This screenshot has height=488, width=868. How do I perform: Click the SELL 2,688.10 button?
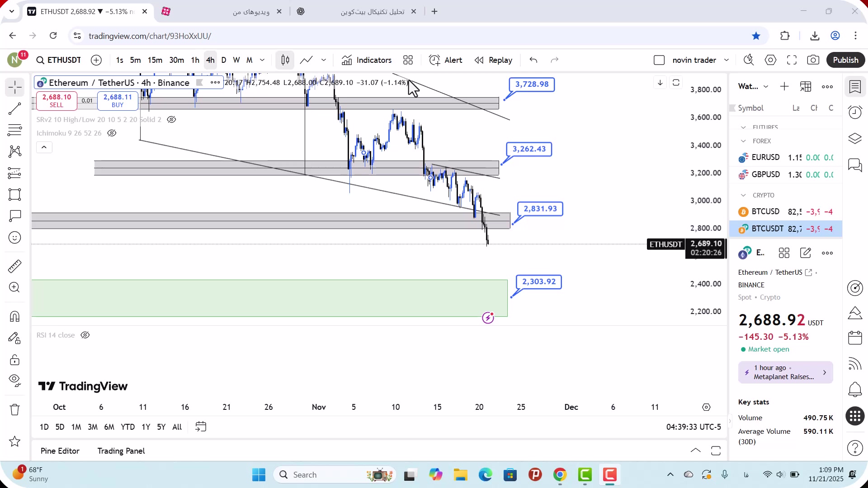coord(57,100)
